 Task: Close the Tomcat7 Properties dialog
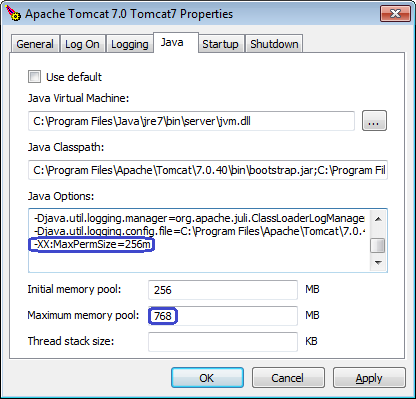(x=395, y=13)
